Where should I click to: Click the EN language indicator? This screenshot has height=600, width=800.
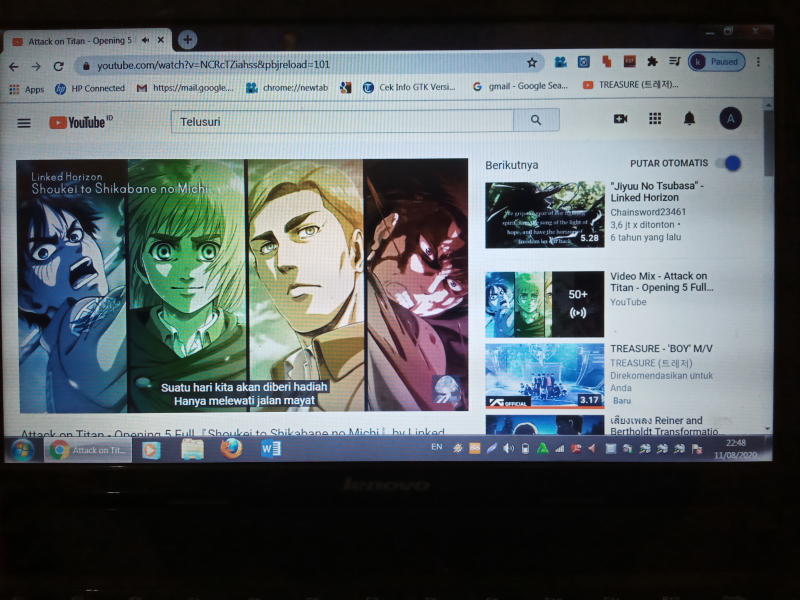click(437, 447)
